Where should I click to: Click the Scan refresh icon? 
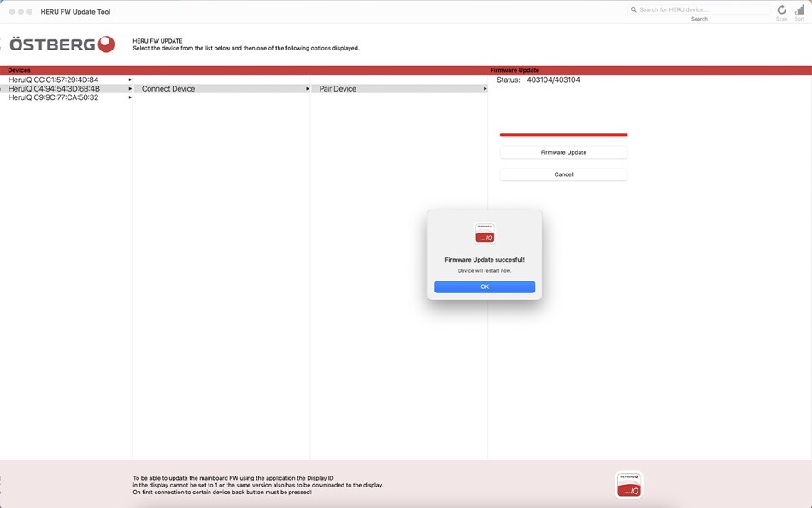[781, 10]
